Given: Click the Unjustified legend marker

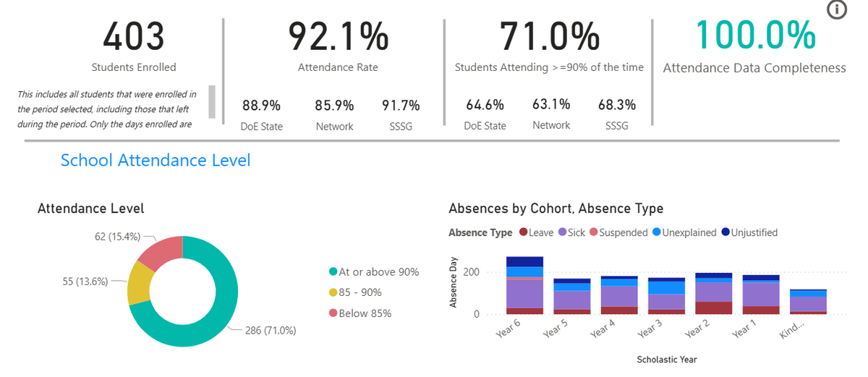Looking at the screenshot, I should click(726, 233).
